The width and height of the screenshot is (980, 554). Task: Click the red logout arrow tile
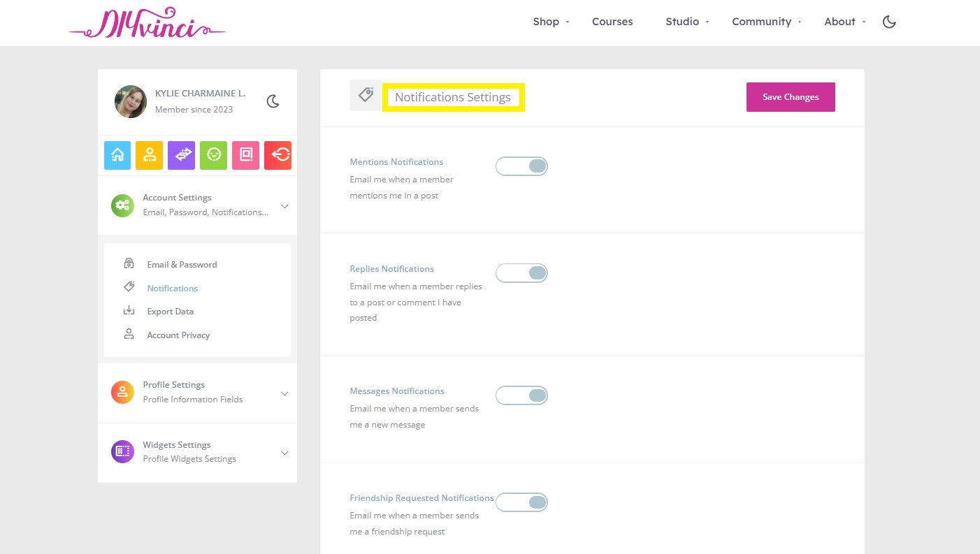278,155
